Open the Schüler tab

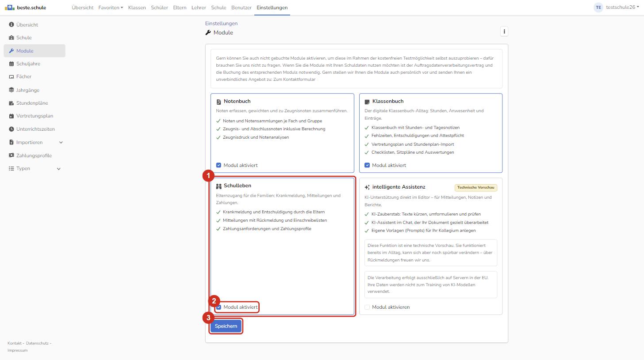(x=159, y=8)
